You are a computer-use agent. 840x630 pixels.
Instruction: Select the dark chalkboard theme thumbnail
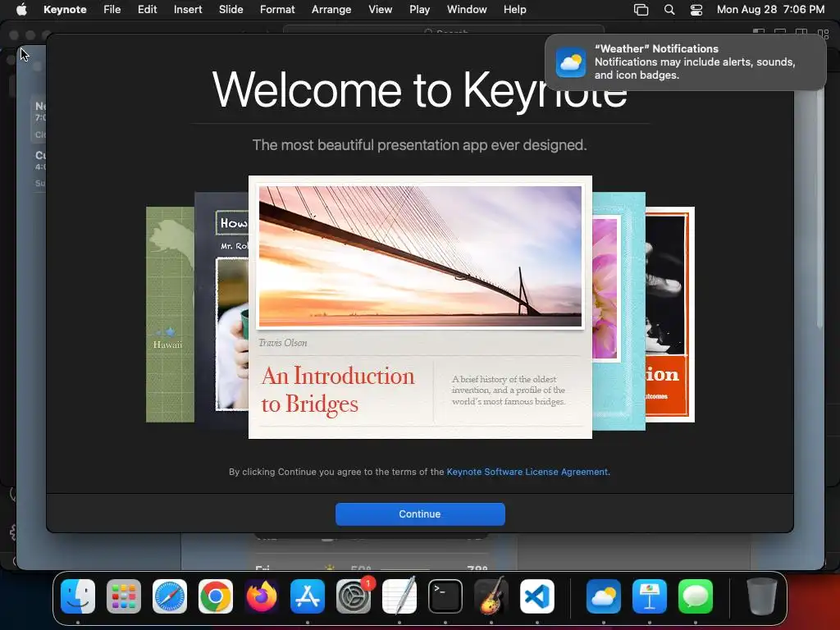click(x=221, y=311)
